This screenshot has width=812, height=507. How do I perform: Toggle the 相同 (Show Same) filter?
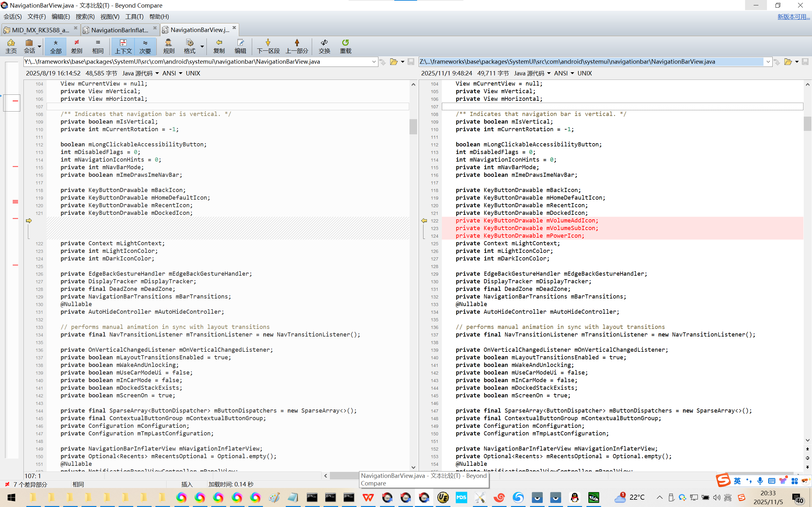coord(98,46)
